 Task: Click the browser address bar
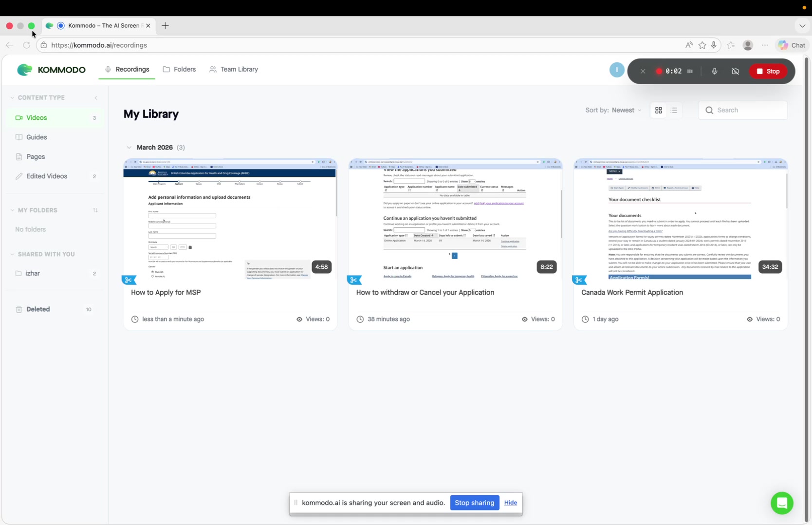(360, 45)
